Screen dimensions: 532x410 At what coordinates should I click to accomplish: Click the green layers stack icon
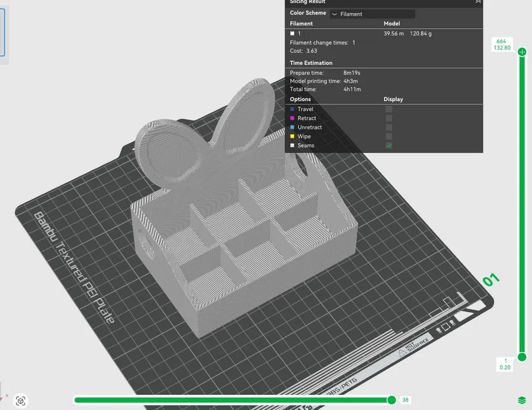(x=522, y=400)
